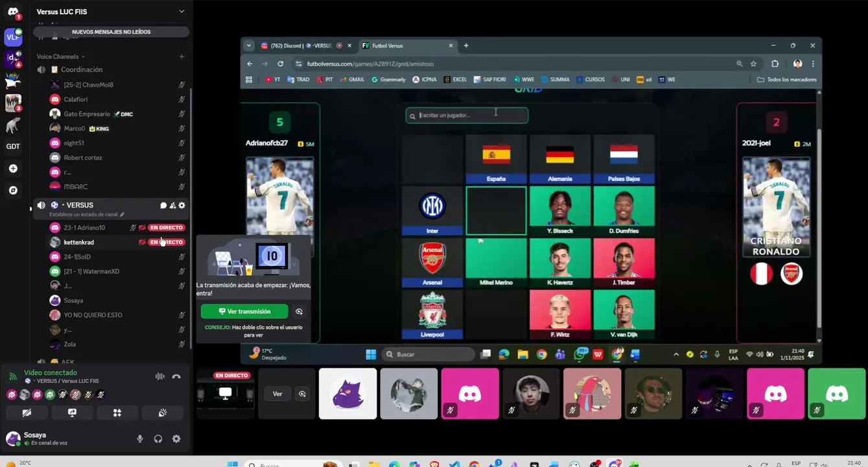Toggle deafen headphones icon in user panel
This screenshot has width=868, height=467.
click(x=158, y=439)
